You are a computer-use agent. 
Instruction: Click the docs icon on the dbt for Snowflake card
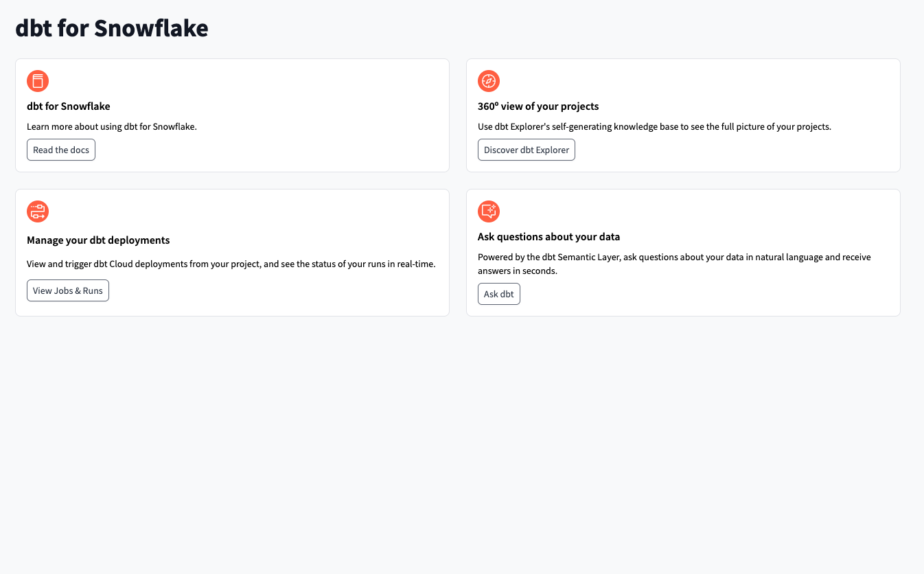coord(38,80)
